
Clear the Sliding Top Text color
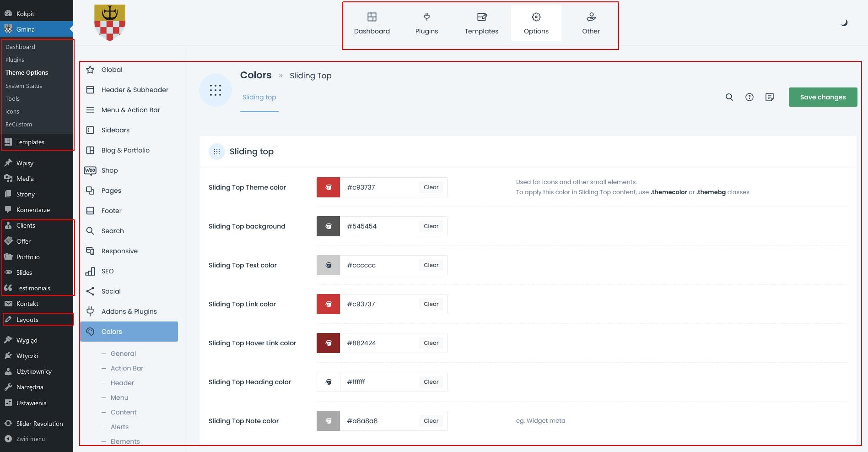click(x=431, y=265)
